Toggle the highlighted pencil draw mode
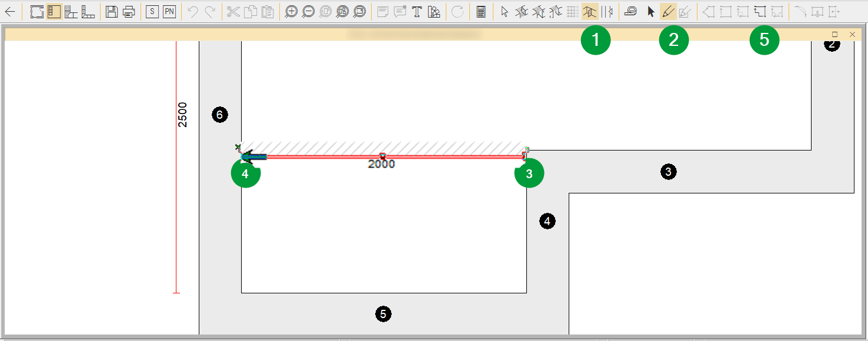The image size is (868, 341). (x=667, y=11)
